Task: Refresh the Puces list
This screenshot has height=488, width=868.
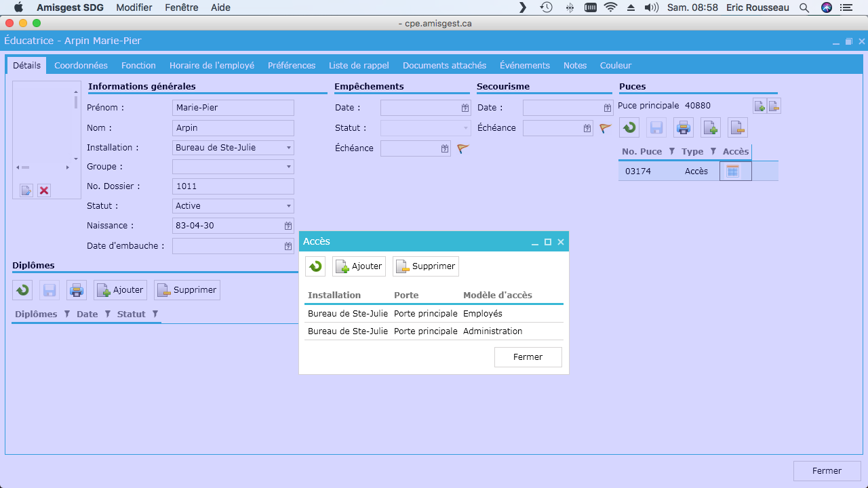Action: click(629, 127)
